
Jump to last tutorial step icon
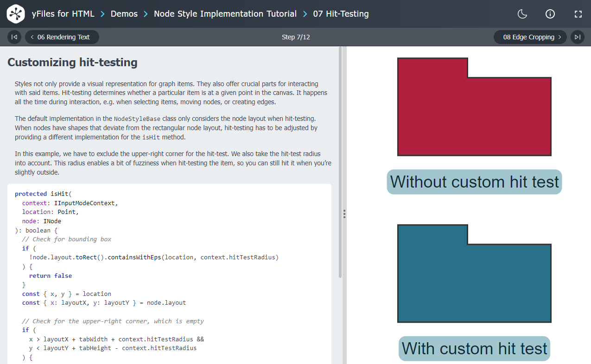click(577, 37)
